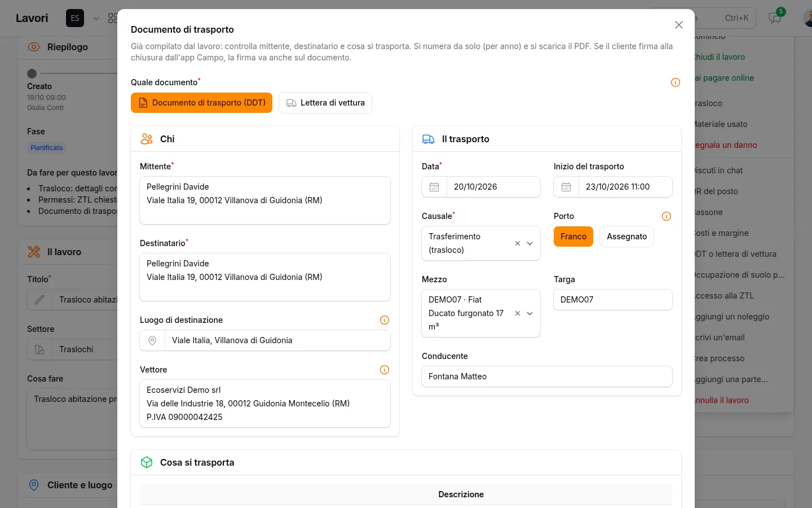The width and height of the screenshot is (812, 508).
Task: Click the Conducente field with Fontana Matteo
Action: coord(547,376)
